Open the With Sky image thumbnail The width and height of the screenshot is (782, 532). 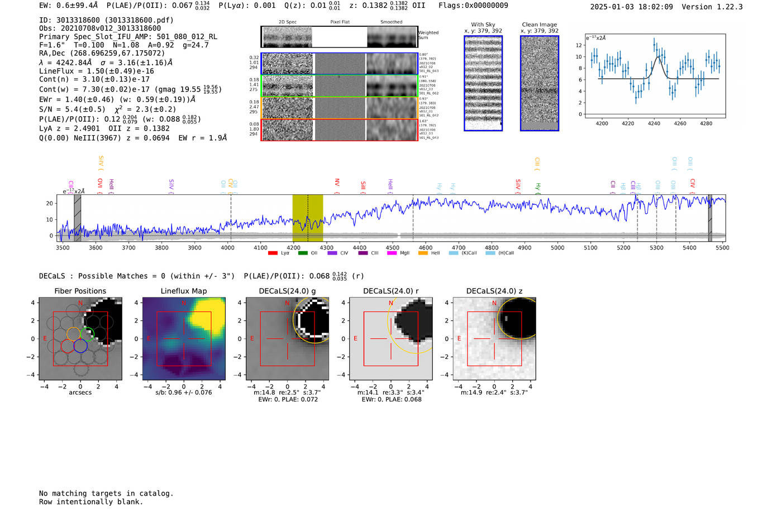(483, 83)
